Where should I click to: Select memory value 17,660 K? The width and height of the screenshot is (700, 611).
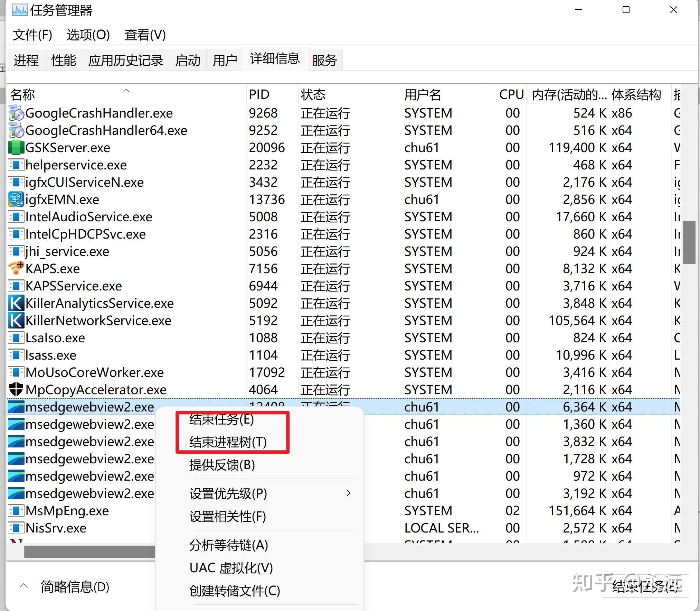click(581, 217)
